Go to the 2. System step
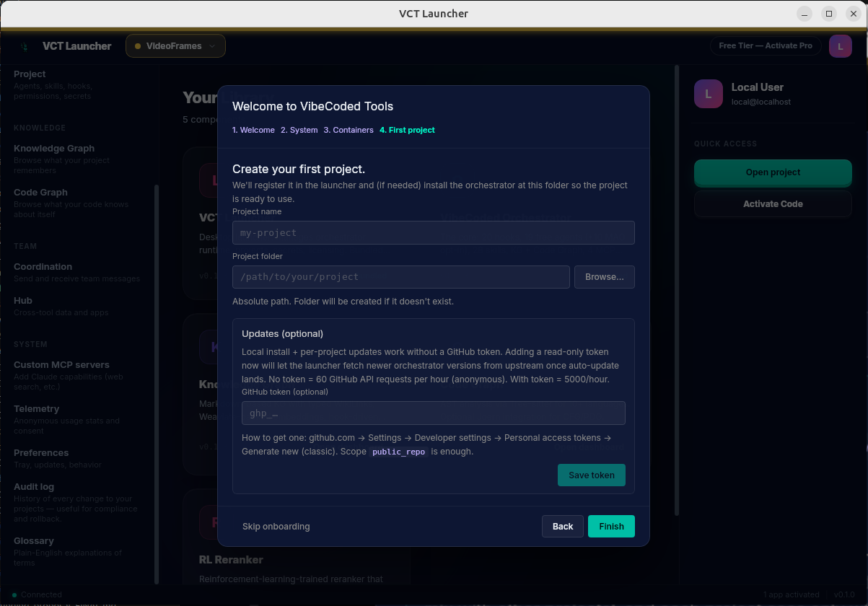Viewport: 868px width, 606px height. tap(299, 130)
